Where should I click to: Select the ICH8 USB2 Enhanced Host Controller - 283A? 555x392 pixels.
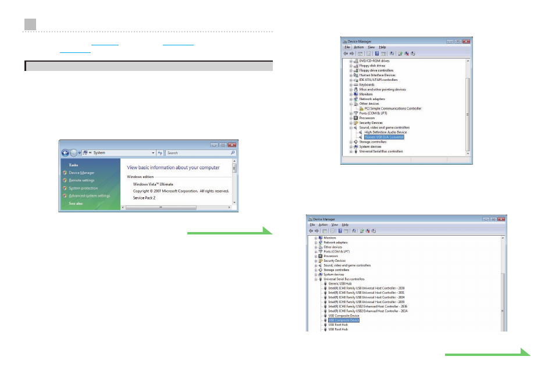[368, 311]
